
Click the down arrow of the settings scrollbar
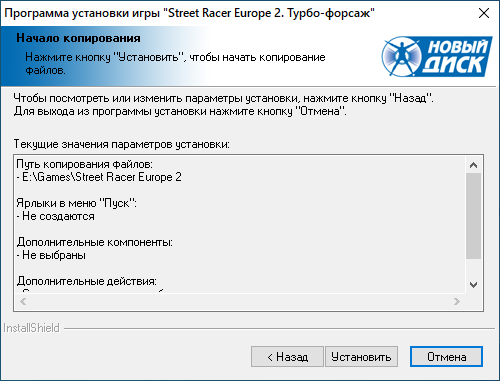pyautogui.click(x=473, y=285)
